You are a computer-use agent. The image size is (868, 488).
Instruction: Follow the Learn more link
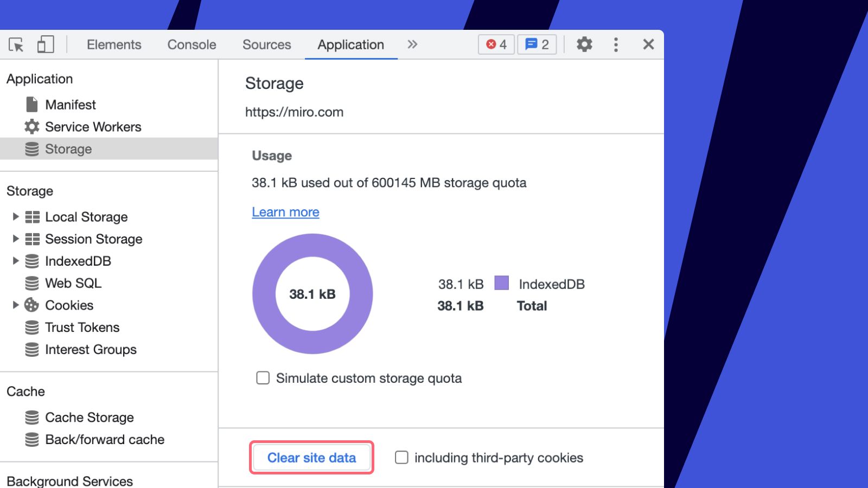click(285, 212)
